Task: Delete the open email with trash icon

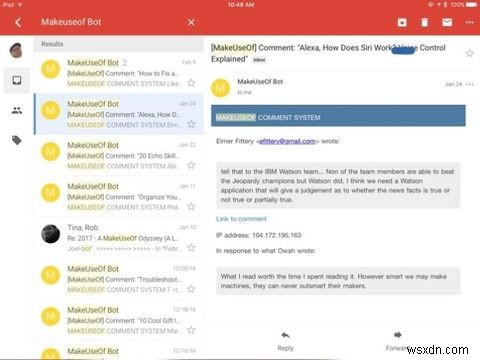Action: tap(424, 22)
